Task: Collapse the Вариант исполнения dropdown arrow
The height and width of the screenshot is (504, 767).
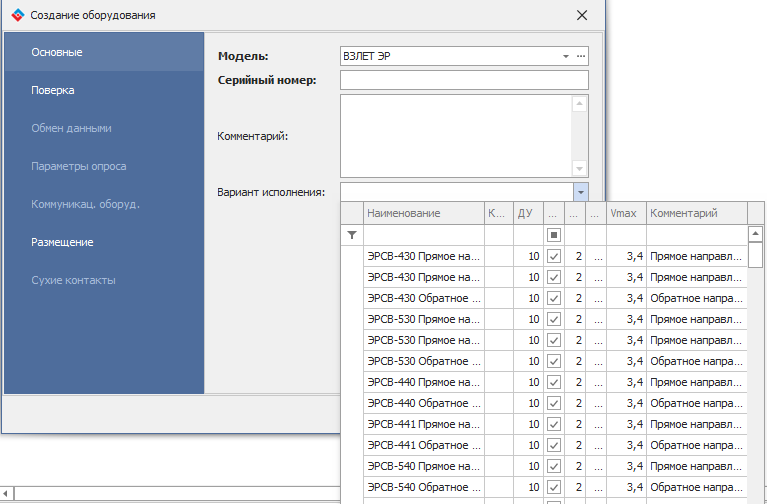Action: (x=581, y=192)
